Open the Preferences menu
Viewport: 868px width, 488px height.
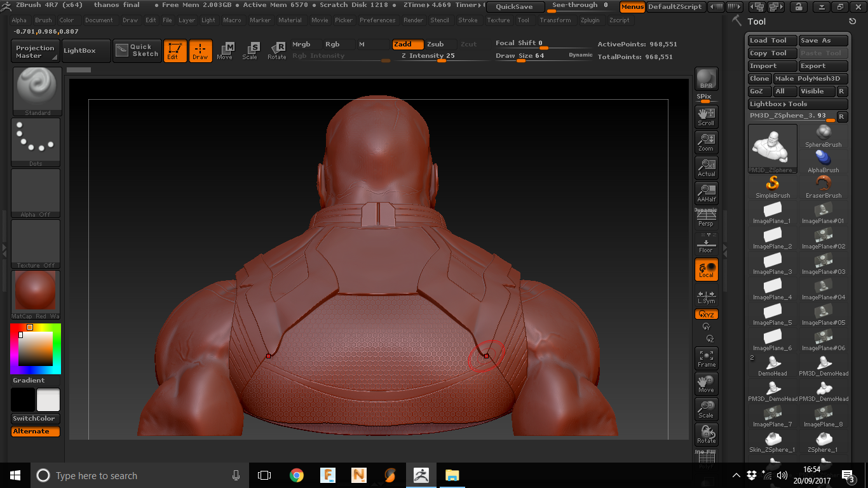377,20
